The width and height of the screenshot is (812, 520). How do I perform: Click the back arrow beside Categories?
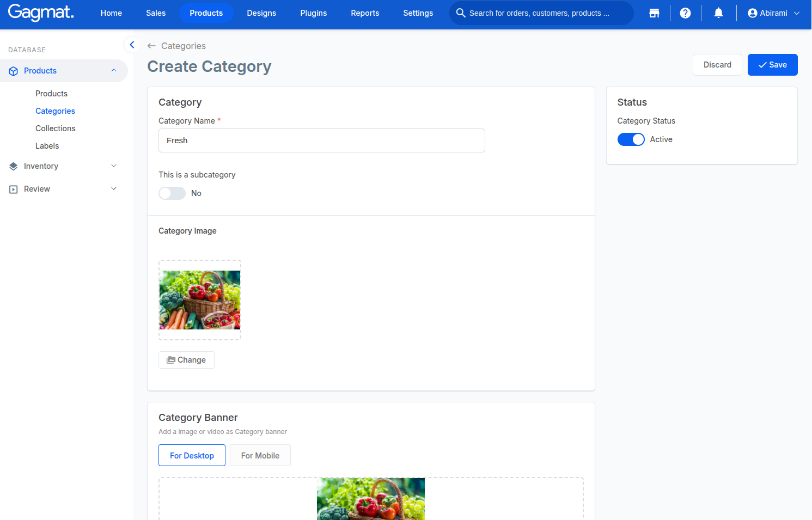pyautogui.click(x=151, y=46)
